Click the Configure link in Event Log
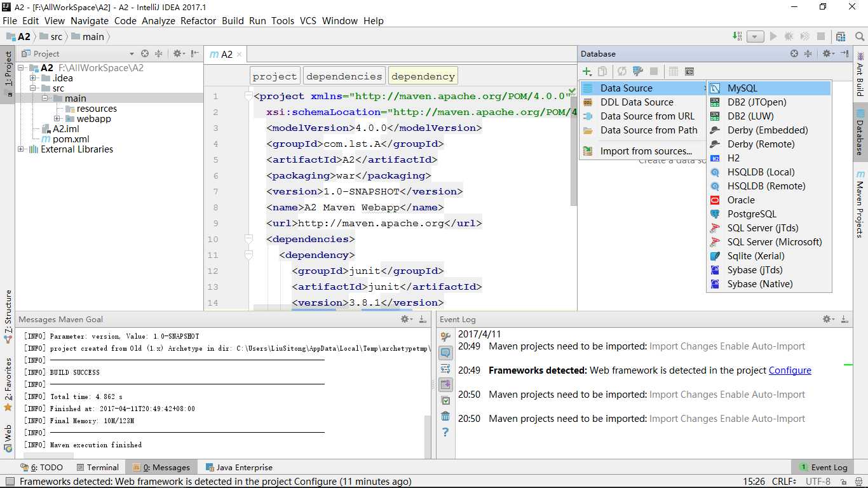Screen dimensions: 868x488 click(790, 370)
